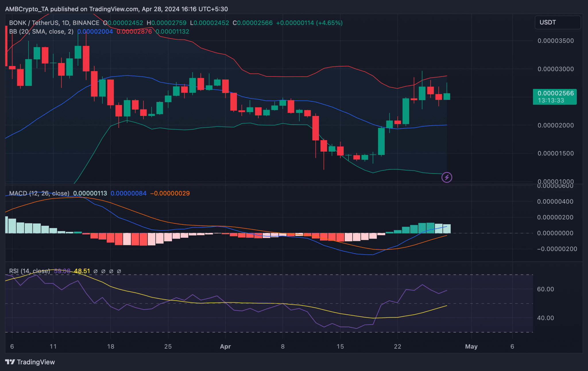Click the candle countdown timer 13:13:33
The height and width of the screenshot is (371, 588).
tap(551, 101)
